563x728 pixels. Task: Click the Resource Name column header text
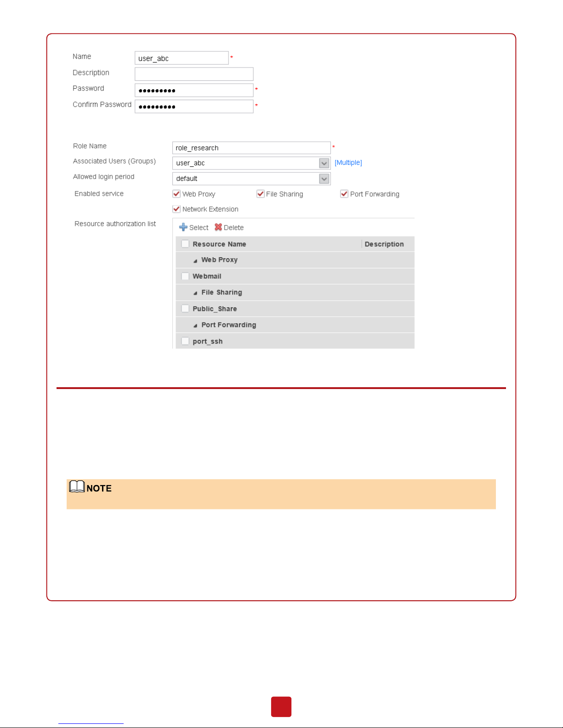[x=220, y=244]
